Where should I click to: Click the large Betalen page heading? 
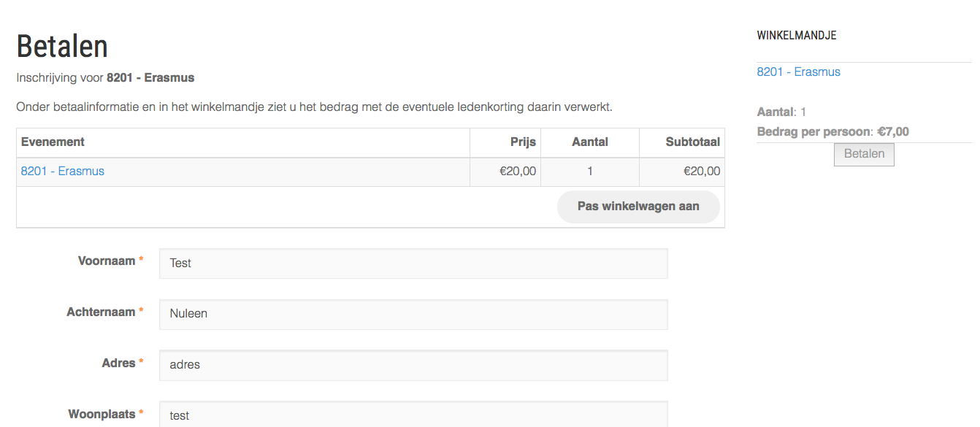(62, 47)
